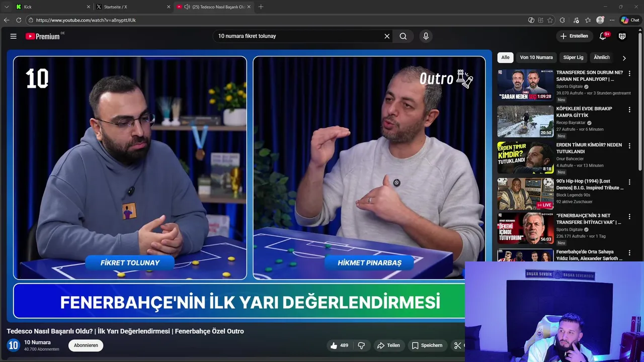Image resolution: width=644 pixels, height=362 pixels.
Task: Open the browser profile avatar
Action: (x=600, y=20)
